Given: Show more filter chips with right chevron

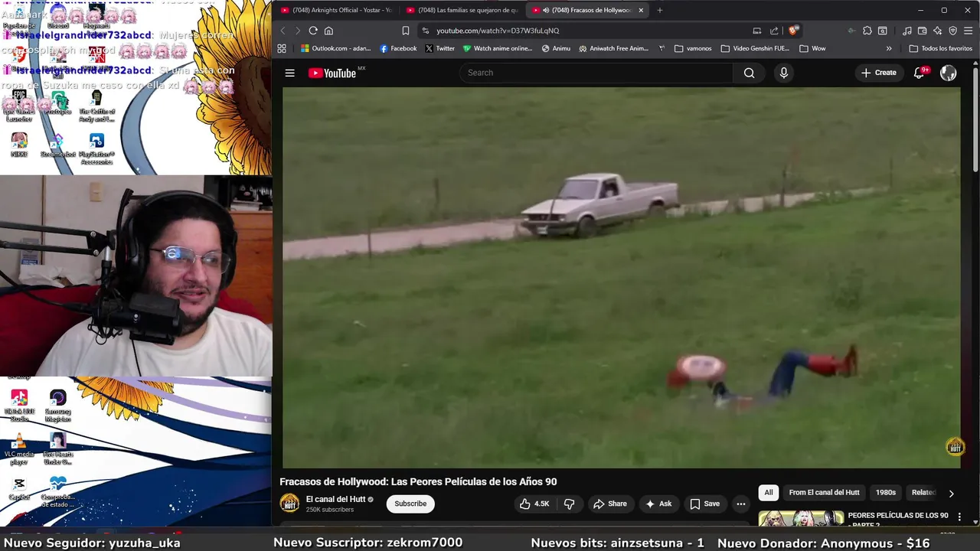Looking at the screenshot, I should coord(951,493).
